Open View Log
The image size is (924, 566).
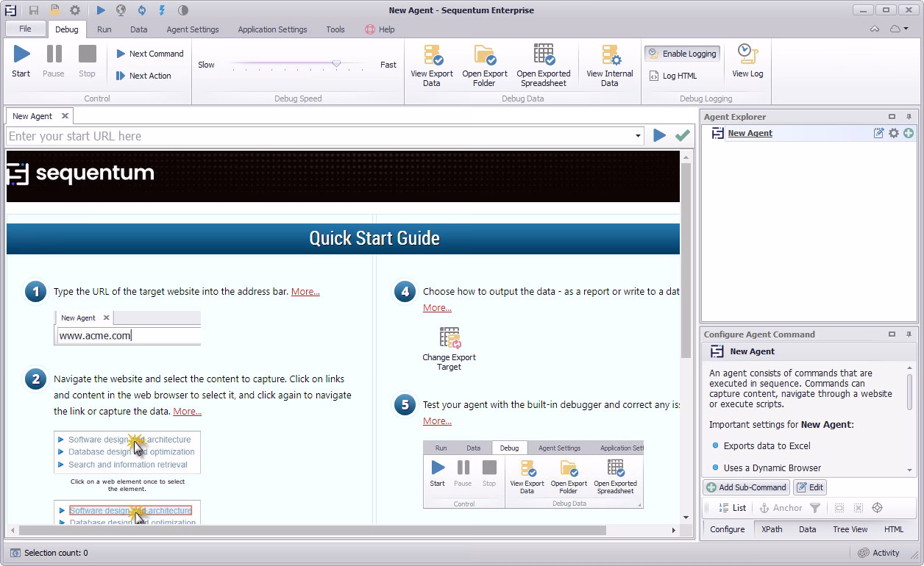pyautogui.click(x=747, y=61)
